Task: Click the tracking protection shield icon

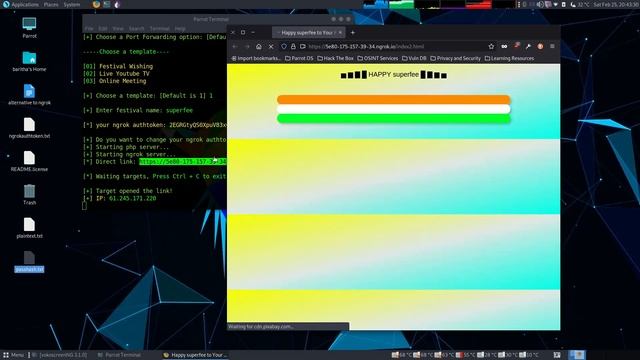Action: tap(284, 47)
